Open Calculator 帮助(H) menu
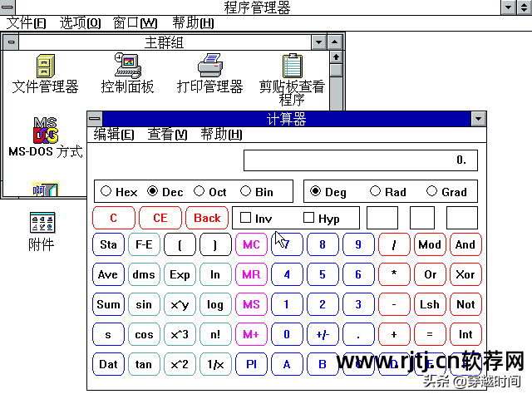Image resolution: width=532 pixels, height=399 pixels. pyautogui.click(x=221, y=135)
